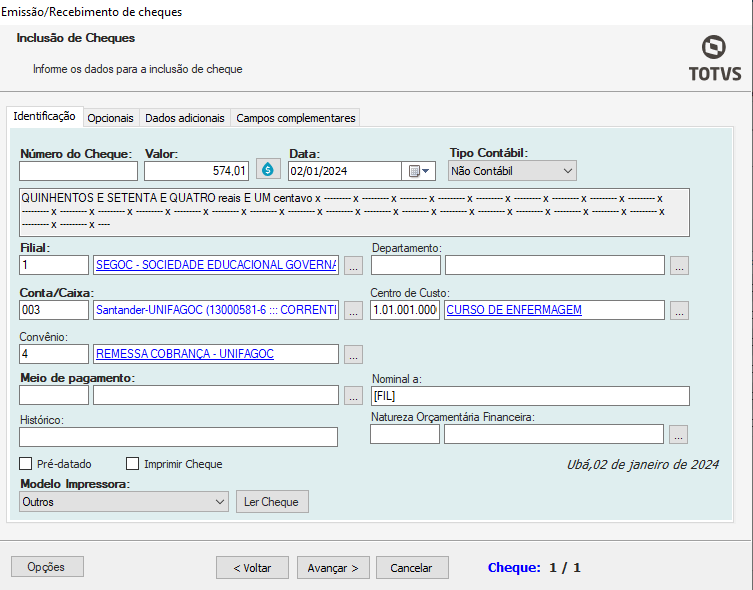
Task: Click the currency icon beside Valor field
Action: (x=267, y=171)
